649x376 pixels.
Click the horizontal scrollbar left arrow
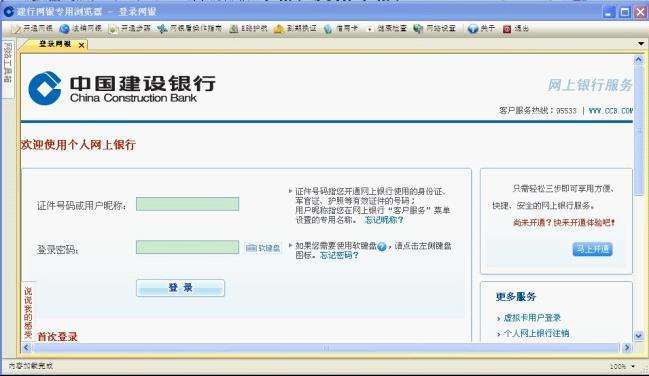pyautogui.click(x=26, y=347)
